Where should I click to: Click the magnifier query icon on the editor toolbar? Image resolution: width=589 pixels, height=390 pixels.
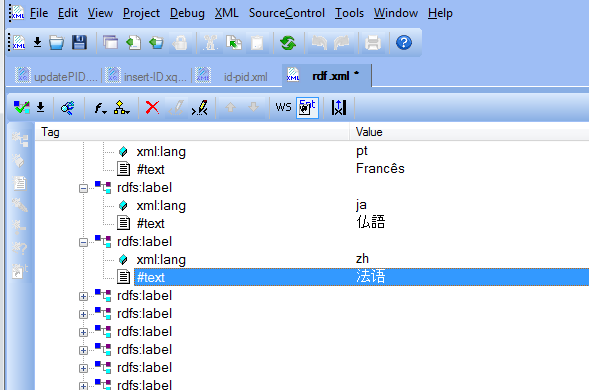68,108
